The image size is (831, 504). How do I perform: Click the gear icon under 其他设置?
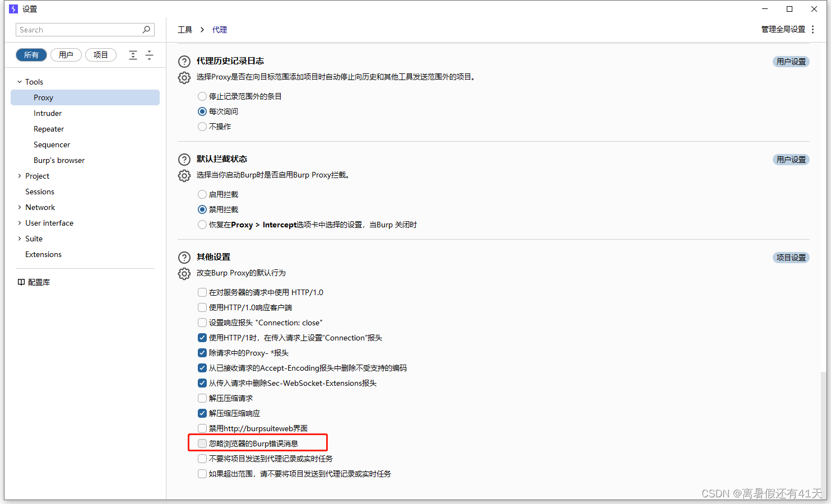(184, 274)
